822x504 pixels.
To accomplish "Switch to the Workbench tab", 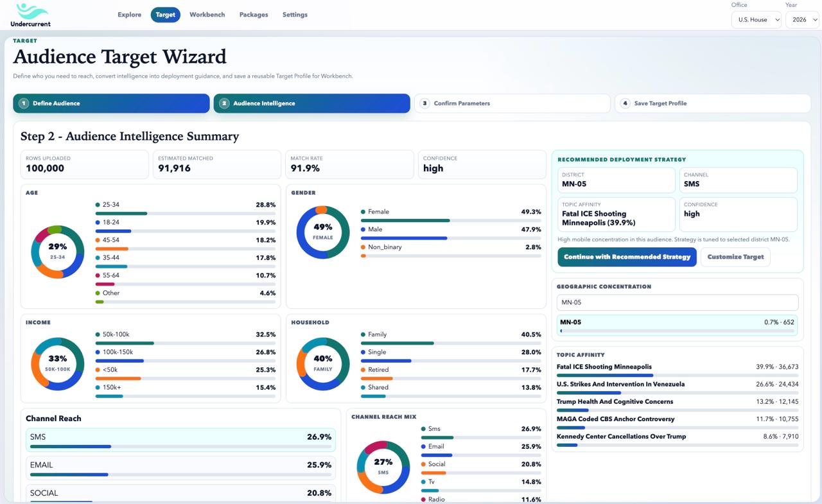I will pos(207,14).
